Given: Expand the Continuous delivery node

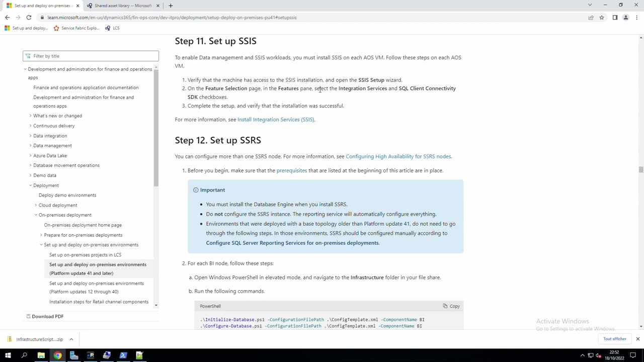Looking at the screenshot, I should (30, 126).
